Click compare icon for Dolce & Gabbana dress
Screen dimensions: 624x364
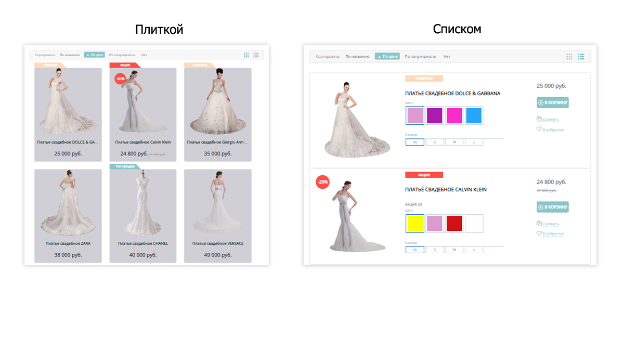(539, 119)
